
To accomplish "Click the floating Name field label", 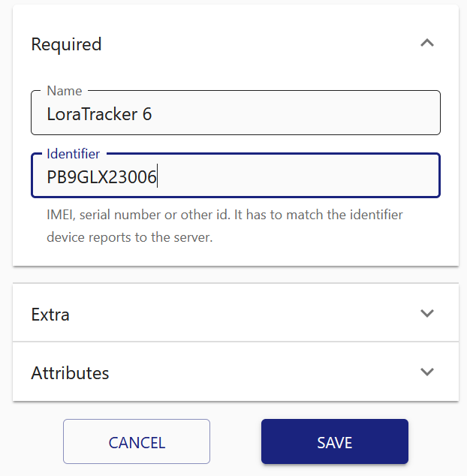I will (65, 91).
